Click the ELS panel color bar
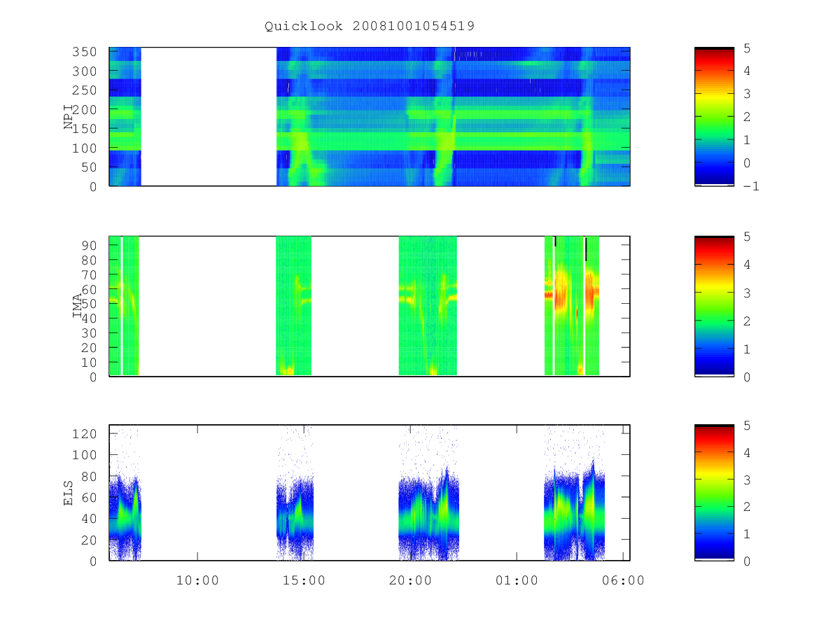The image size is (840, 630). pyautogui.click(x=714, y=492)
